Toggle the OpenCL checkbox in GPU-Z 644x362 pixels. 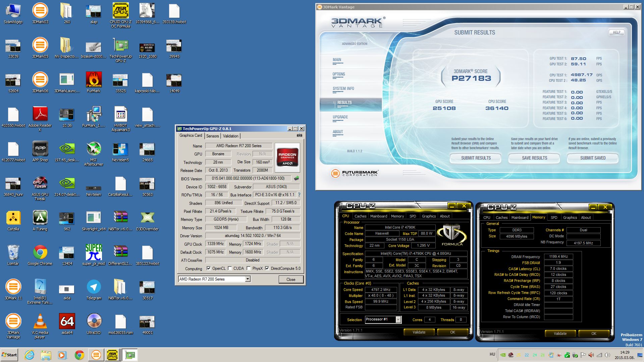point(209,268)
